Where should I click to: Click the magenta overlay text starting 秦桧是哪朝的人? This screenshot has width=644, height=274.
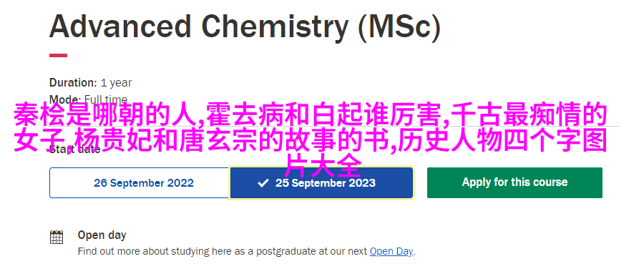[x=310, y=115]
